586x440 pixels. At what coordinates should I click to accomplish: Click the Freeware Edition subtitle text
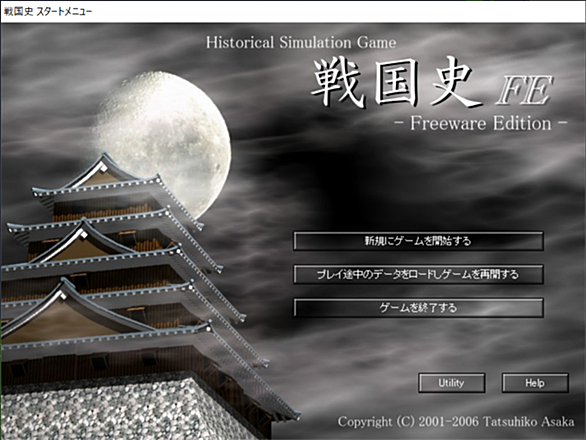481,123
